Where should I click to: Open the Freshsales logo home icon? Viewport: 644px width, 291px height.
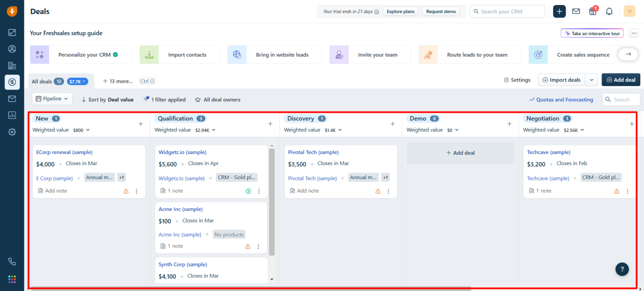12,11
